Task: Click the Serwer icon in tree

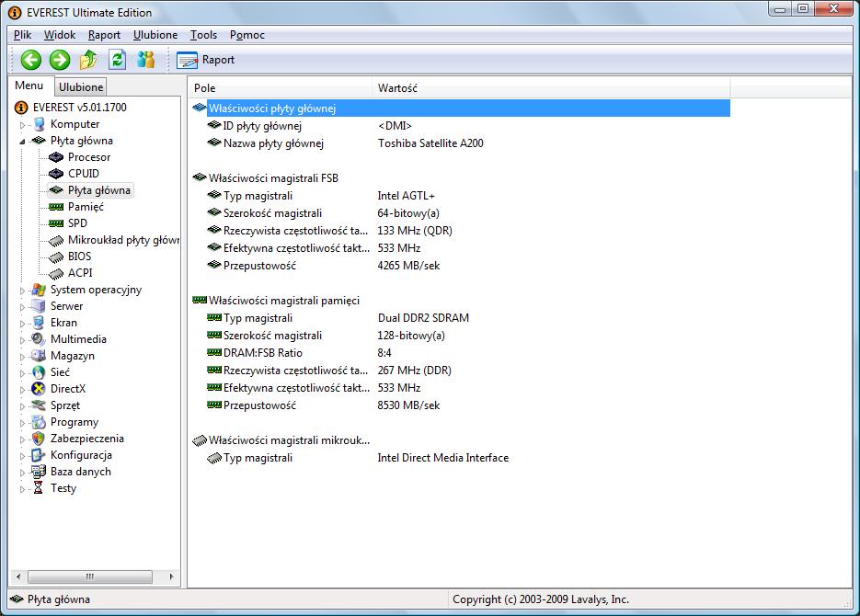Action: pos(39,306)
